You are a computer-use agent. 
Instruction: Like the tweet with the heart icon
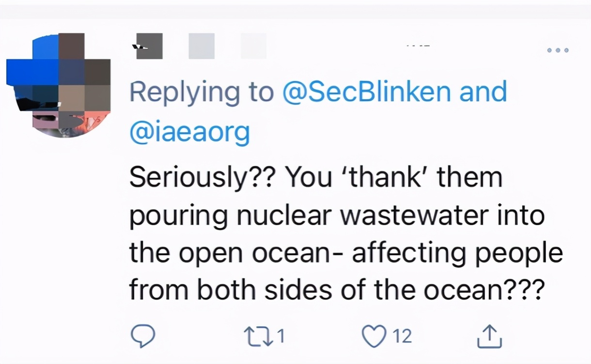pyautogui.click(x=374, y=335)
